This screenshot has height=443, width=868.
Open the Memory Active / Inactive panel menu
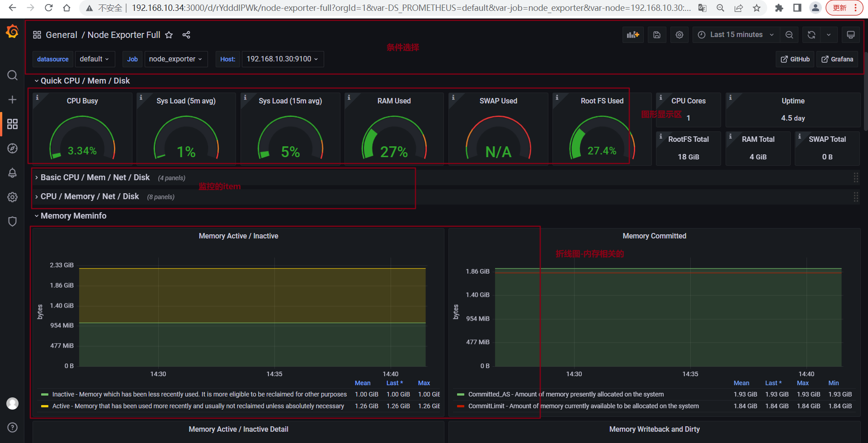pos(238,236)
